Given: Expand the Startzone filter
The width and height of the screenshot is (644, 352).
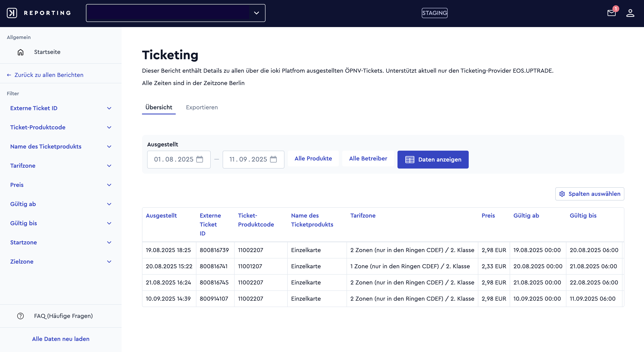Looking at the screenshot, I should 61,242.
